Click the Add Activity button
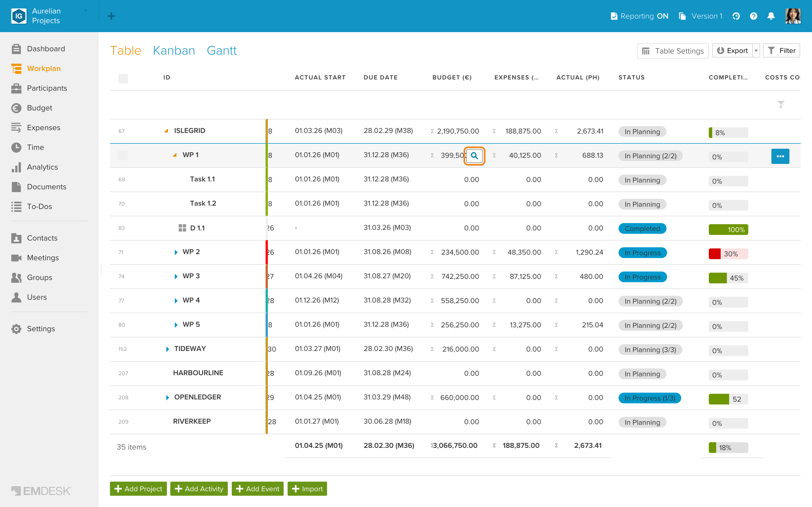The image size is (812, 507). point(199,489)
